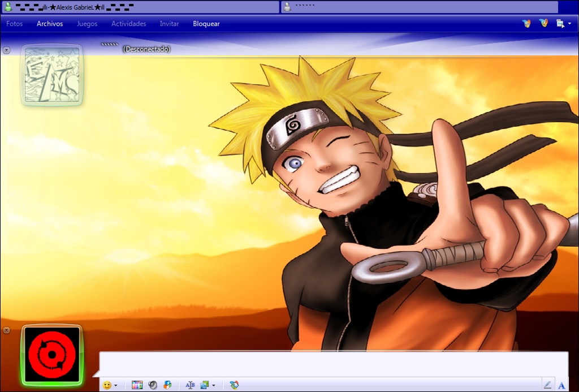
Task: Click your red Sharingan display picture
Action: click(52, 355)
